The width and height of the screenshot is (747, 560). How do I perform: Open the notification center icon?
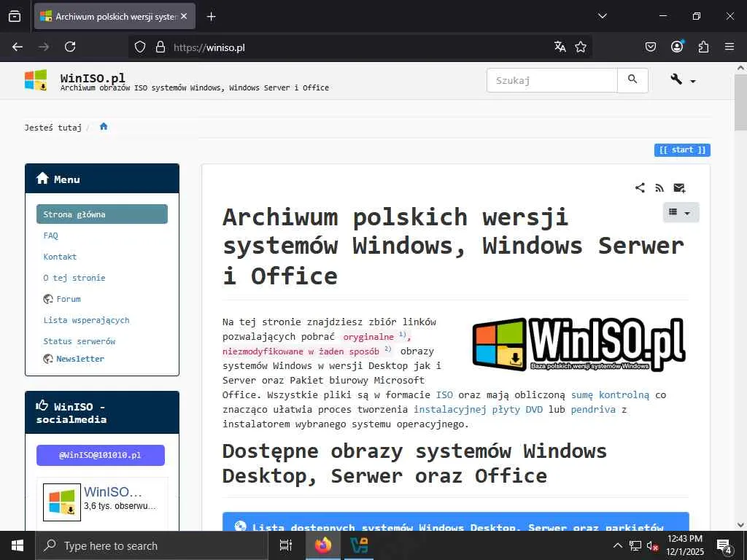[x=724, y=547]
